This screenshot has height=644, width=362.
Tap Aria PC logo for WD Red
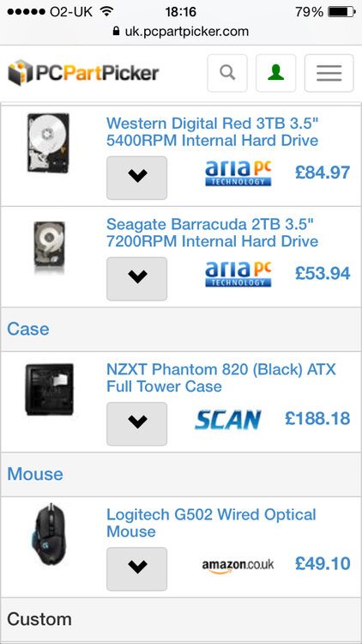[238, 173]
